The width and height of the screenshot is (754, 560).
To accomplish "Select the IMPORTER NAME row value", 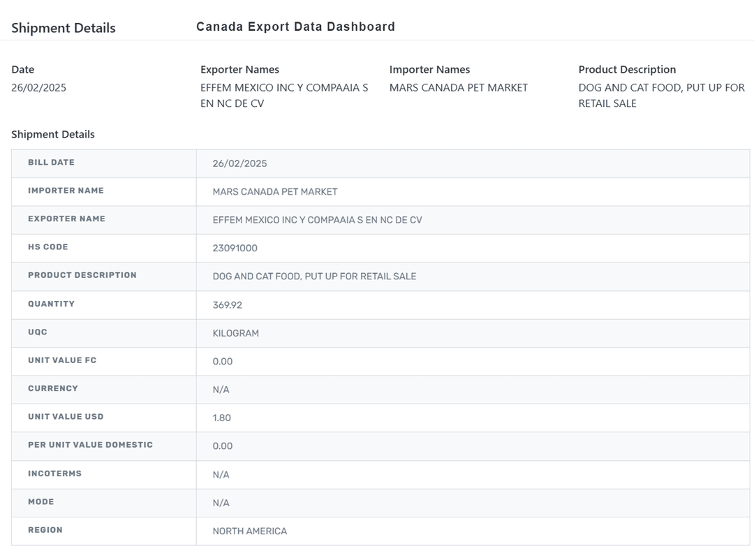I will 275,191.
